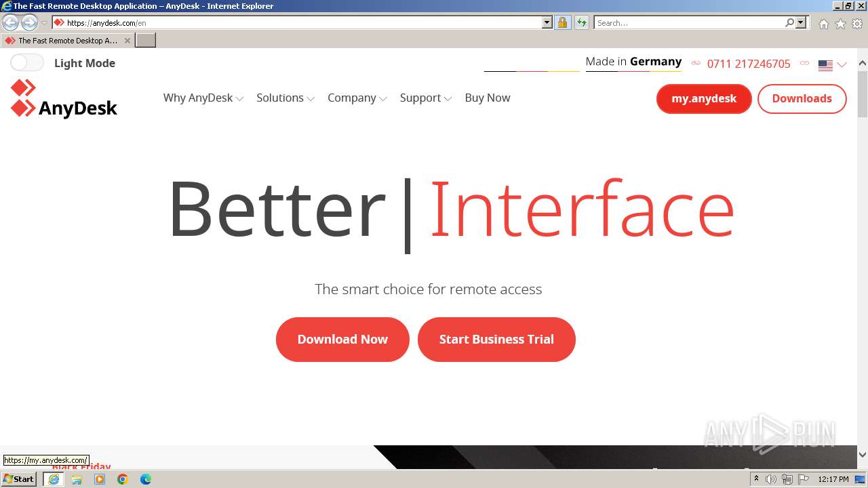The image size is (868, 488).
Task: Open IE tools gear icon
Action: click(857, 24)
